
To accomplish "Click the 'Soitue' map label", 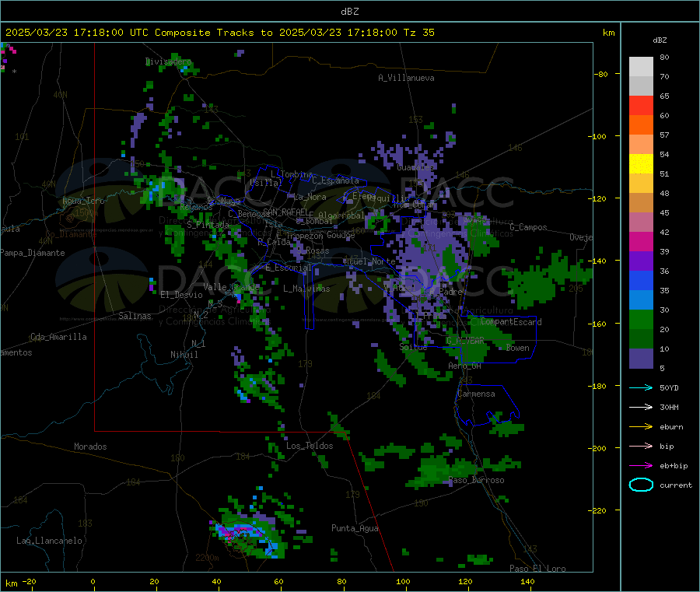I will coord(413,347).
